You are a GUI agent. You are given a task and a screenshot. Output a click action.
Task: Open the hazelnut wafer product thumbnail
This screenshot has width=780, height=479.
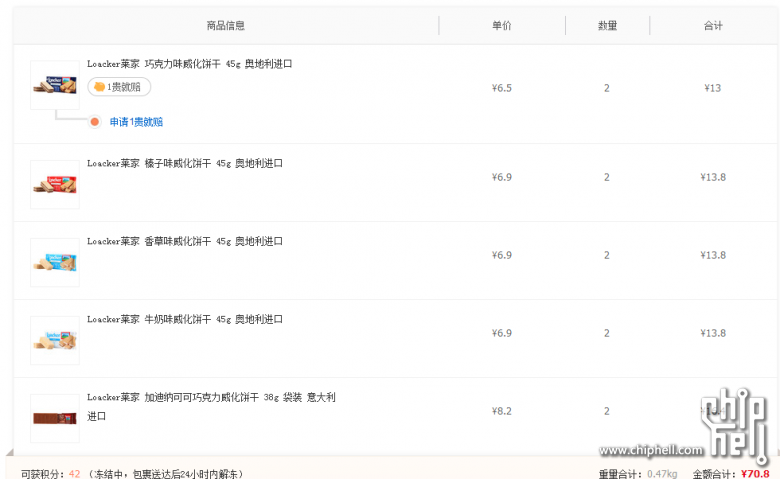pyautogui.click(x=55, y=185)
